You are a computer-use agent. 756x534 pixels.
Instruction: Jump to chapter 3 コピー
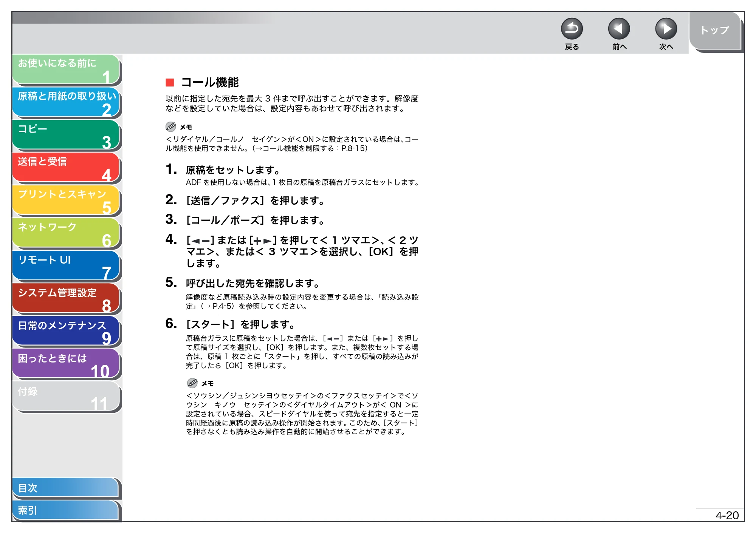[66, 135]
